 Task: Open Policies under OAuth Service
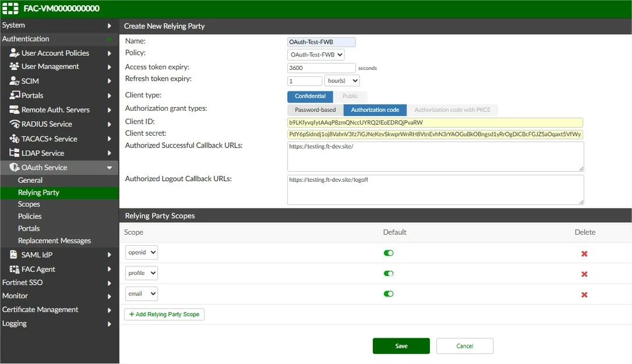(30, 217)
